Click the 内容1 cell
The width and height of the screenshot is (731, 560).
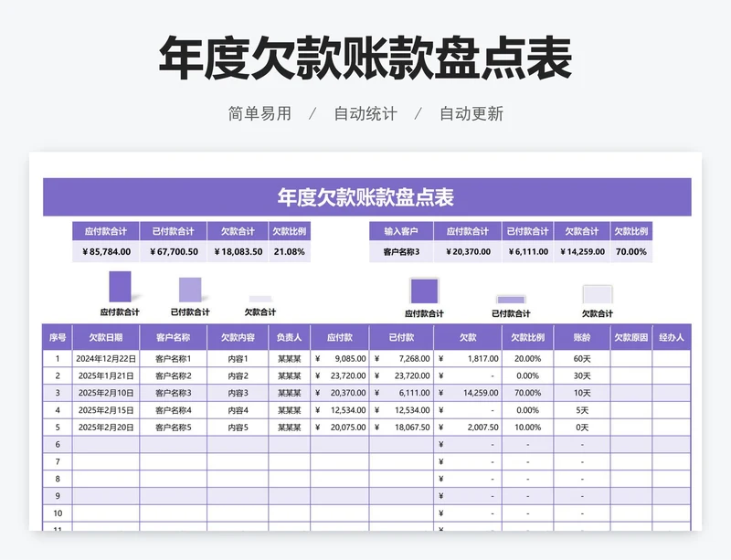pos(238,359)
